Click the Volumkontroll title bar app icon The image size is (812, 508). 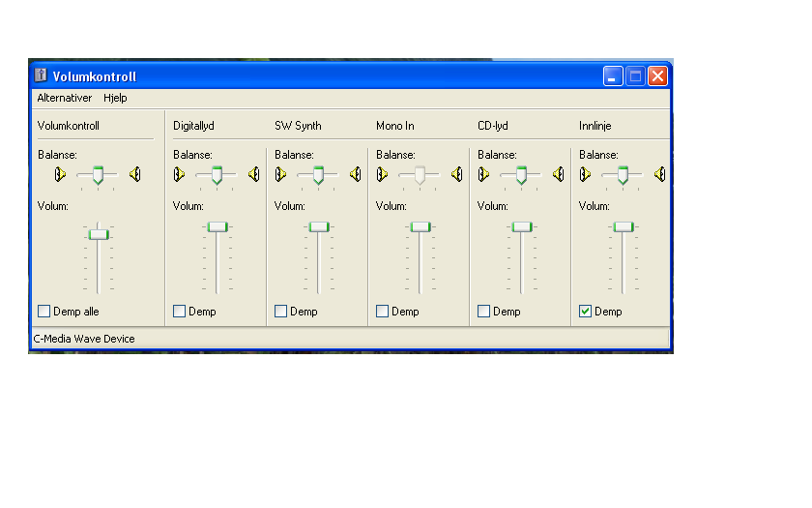[41, 75]
